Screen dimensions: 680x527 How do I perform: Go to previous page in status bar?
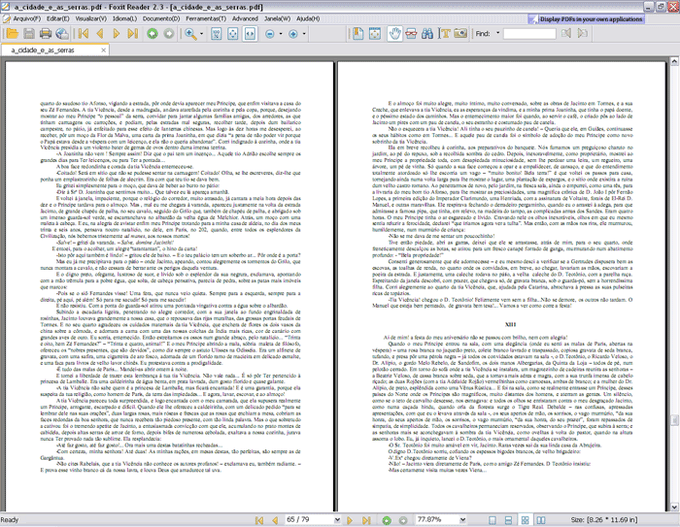(275, 520)
